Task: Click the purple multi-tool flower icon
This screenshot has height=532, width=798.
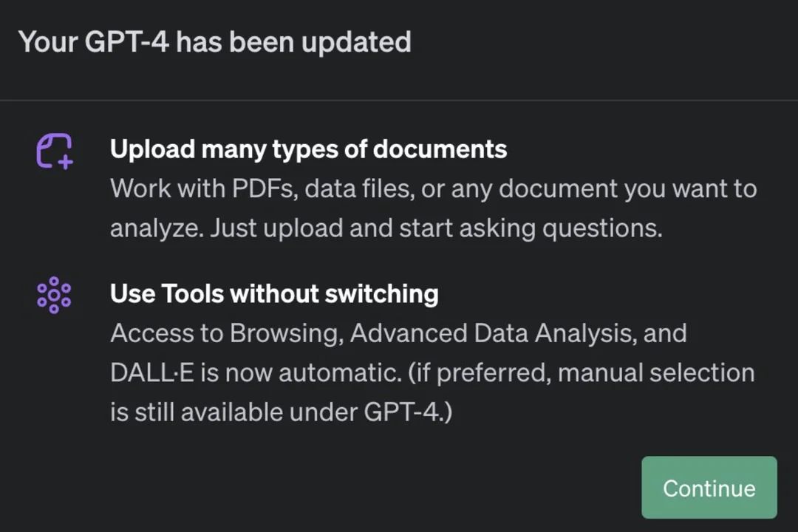Action: point(53,294)
